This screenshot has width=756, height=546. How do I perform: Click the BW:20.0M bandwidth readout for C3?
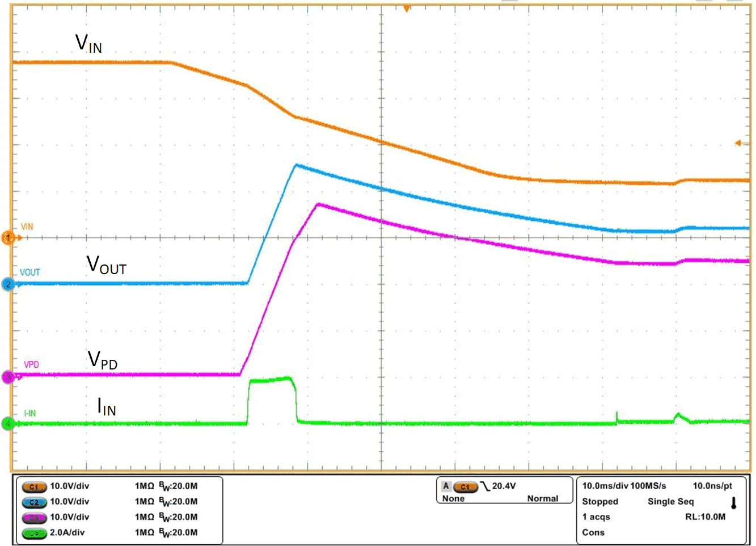178,517
